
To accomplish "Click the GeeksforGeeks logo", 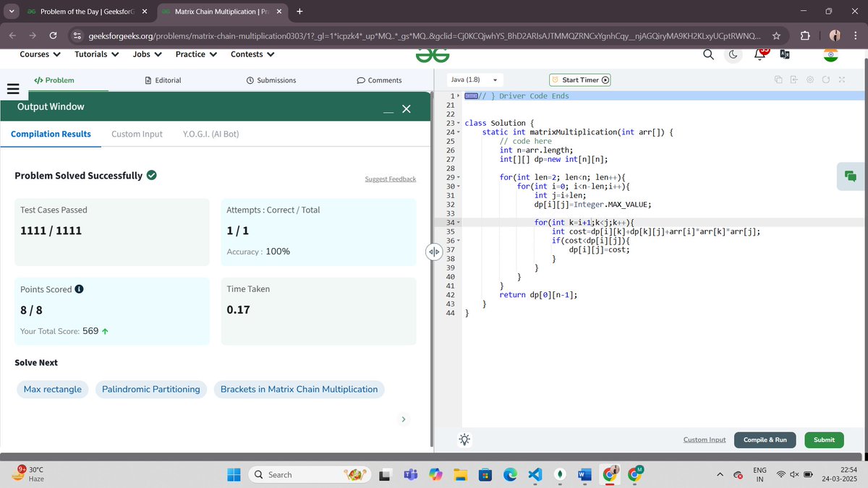I will 433,54.
